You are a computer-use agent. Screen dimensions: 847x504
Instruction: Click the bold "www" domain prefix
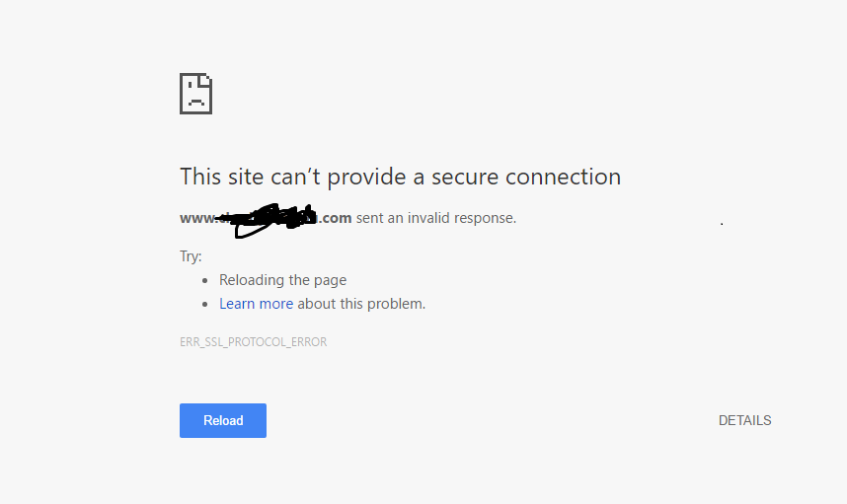click(x=197, y=218)
